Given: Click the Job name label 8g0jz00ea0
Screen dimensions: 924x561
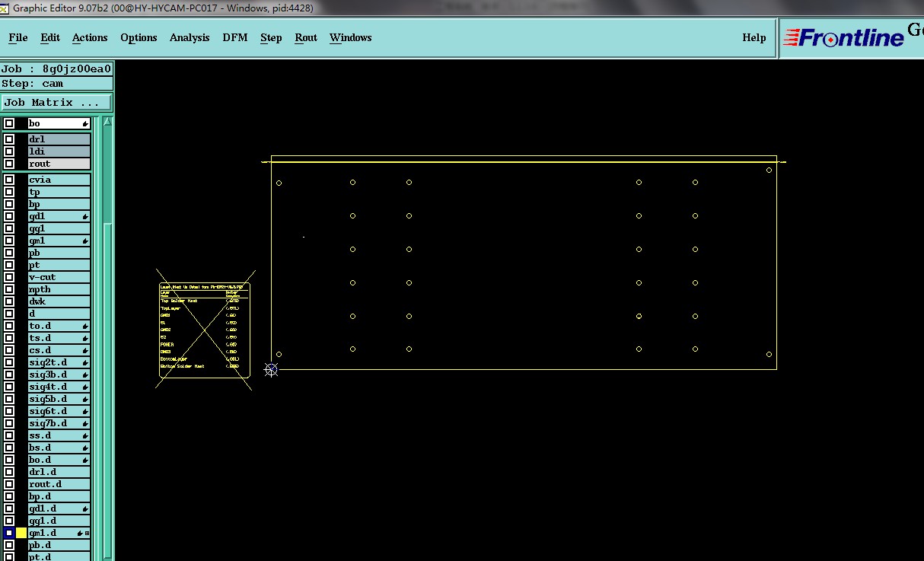Looking at the screenshot, I should pos(56,69).
